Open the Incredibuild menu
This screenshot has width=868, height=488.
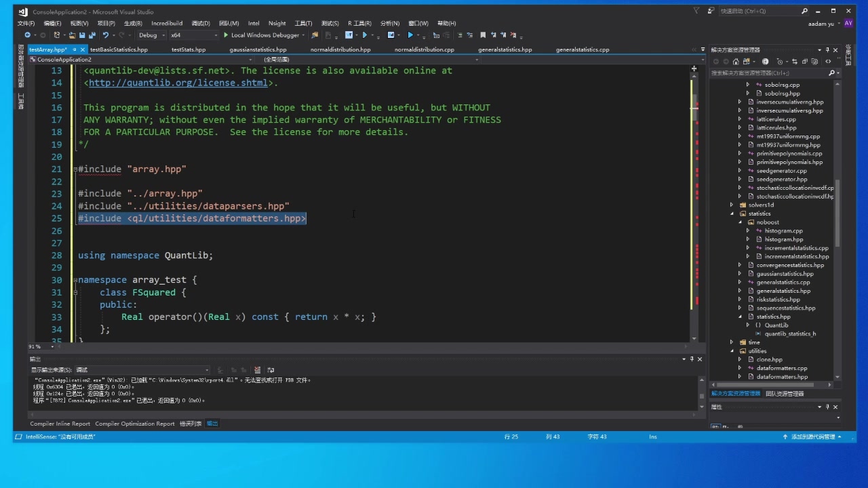click(x=167, y=23)
